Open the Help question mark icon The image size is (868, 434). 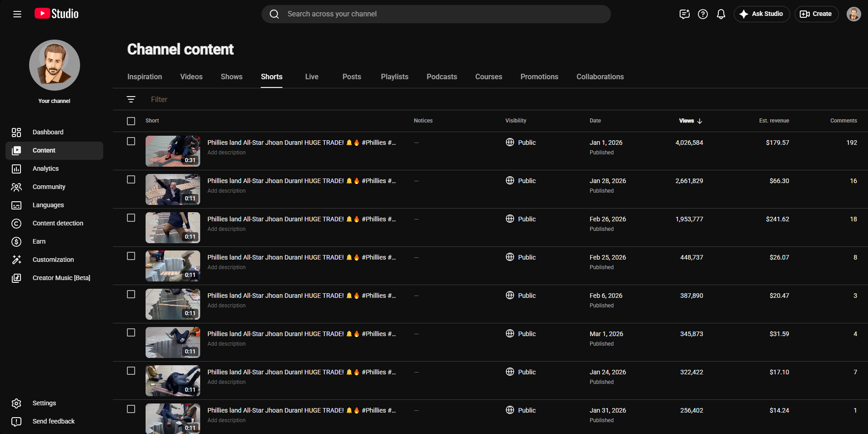703,14
